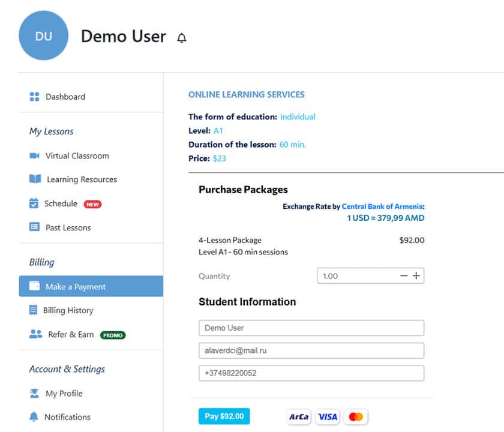Decrease quantity with the minus button
Screen dimensions: 504x432
click(x=404, y=276)
